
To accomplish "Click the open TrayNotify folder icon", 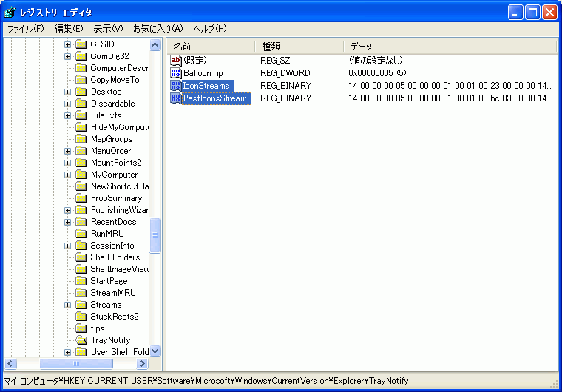I will click(81, 340).
